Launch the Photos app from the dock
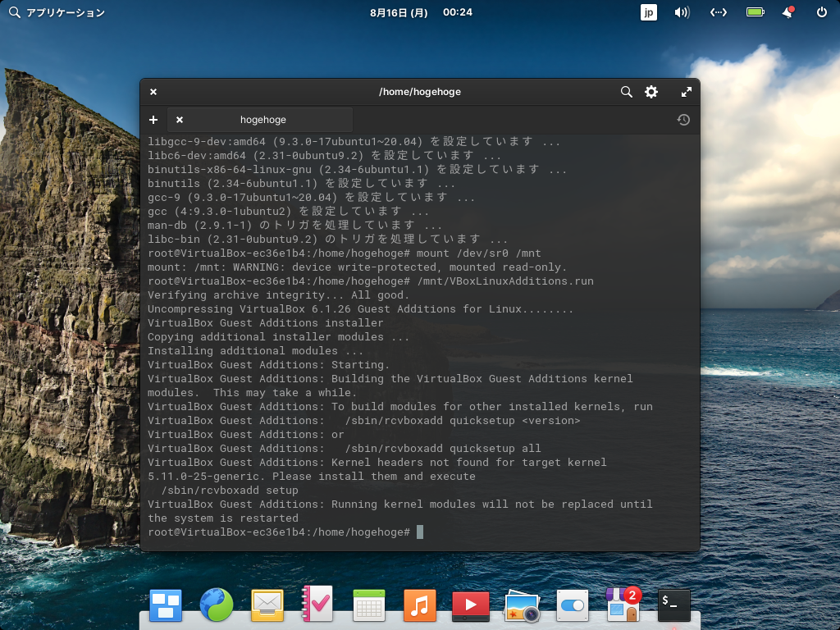 tap(522, 606)
